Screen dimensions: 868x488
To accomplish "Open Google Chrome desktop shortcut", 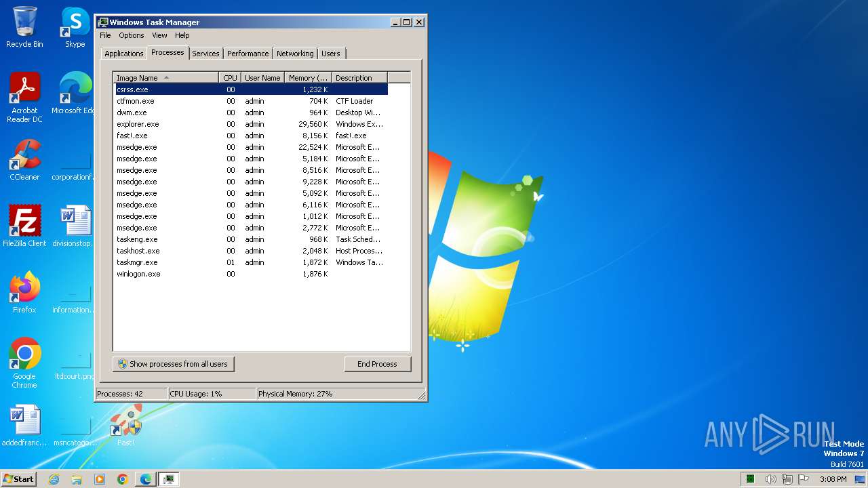I will [x=24, y=363].
